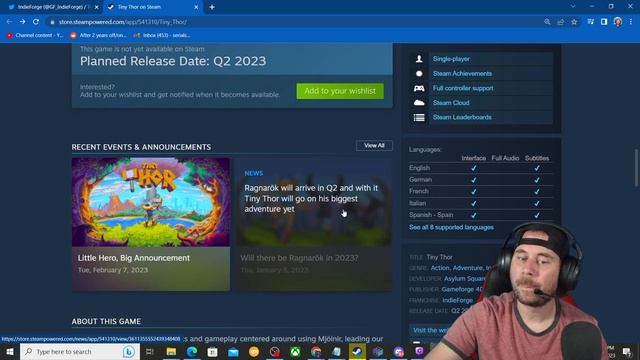
Task: Open the After 2 years bookmark
Action: pos(98,36)
